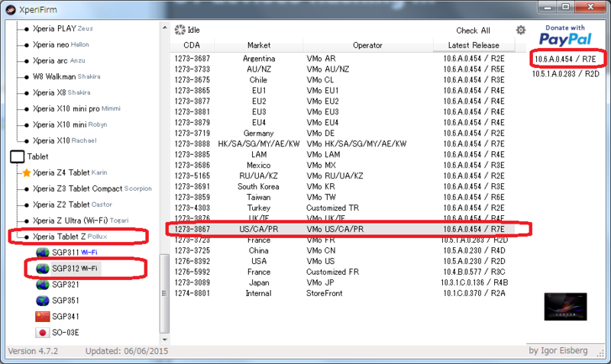Select firmware 10.5.1.A.0.283 / R2D in the right list
The image size is (611, 364).
click(x=566, y=74)
